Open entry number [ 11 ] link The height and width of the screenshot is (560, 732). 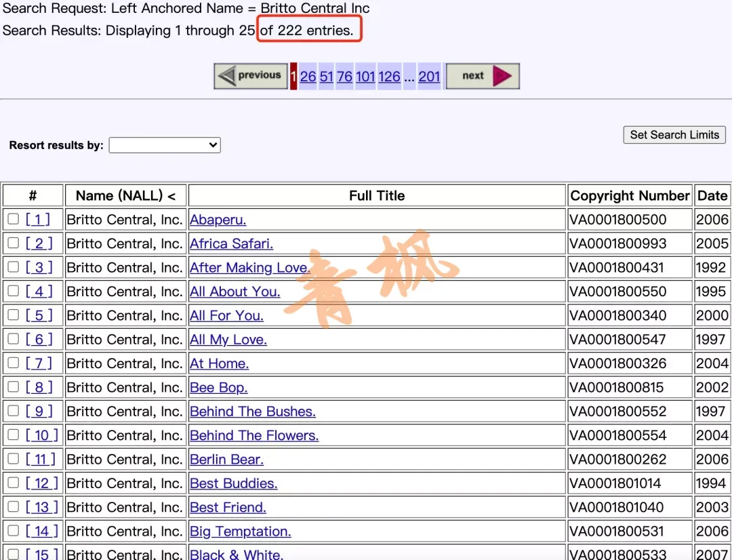click(x=41, y=459)
